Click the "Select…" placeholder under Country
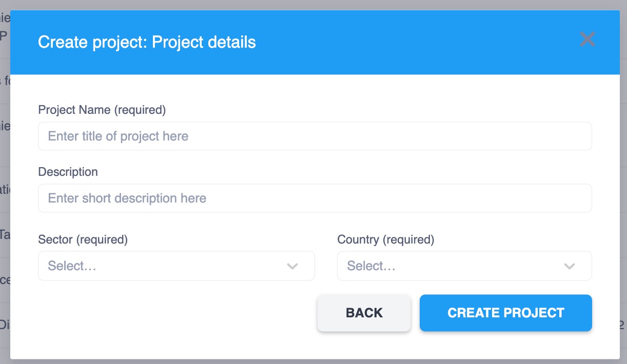Image resolution: width=627 pixels, height=364 pixels. coord(371,266)
